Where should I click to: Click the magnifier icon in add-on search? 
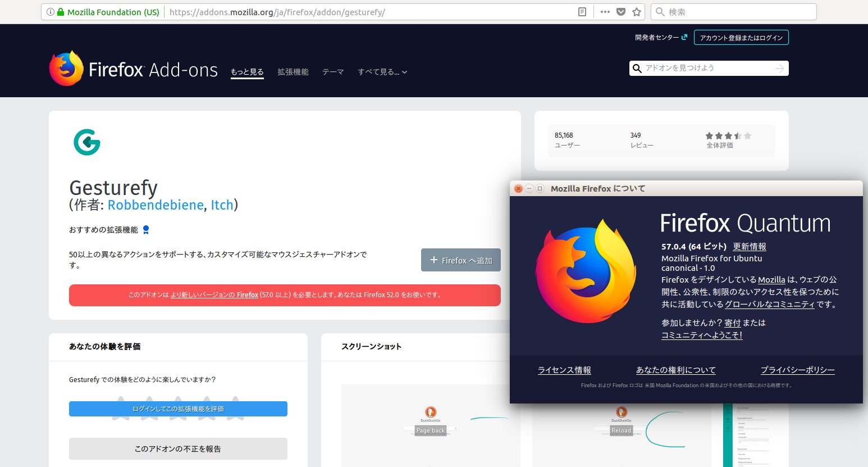click(x=637, y=69)
